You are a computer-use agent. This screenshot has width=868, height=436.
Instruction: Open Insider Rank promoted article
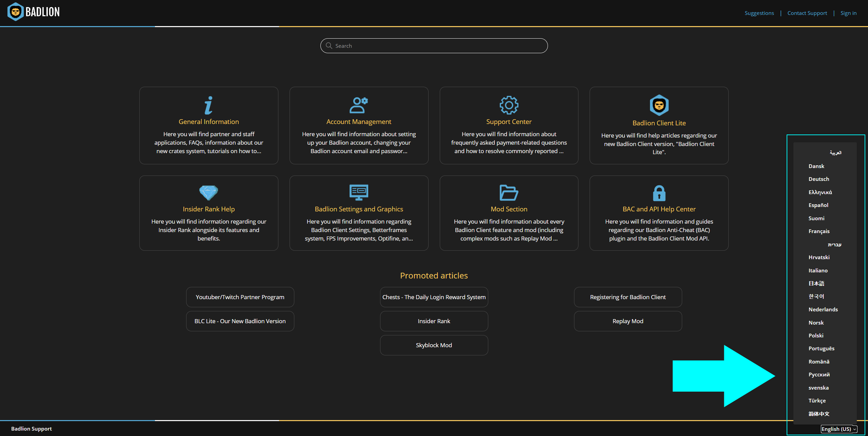(434, 321)
